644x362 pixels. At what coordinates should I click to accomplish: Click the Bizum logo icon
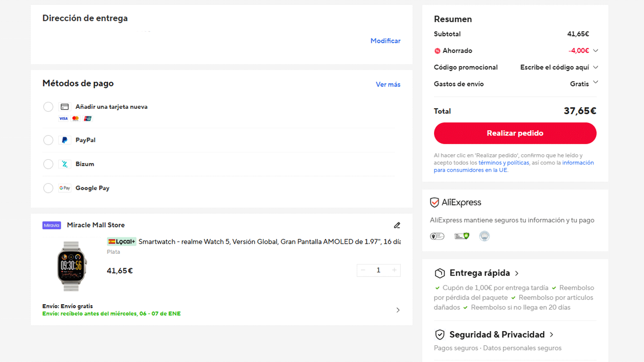click(65, 164)
